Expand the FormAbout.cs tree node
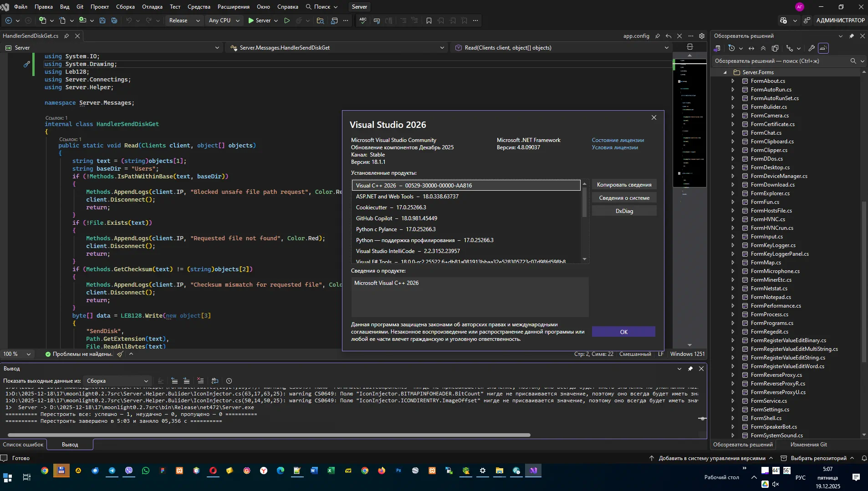The width and height of the screenshot is (868, 491). pos(733,81)
